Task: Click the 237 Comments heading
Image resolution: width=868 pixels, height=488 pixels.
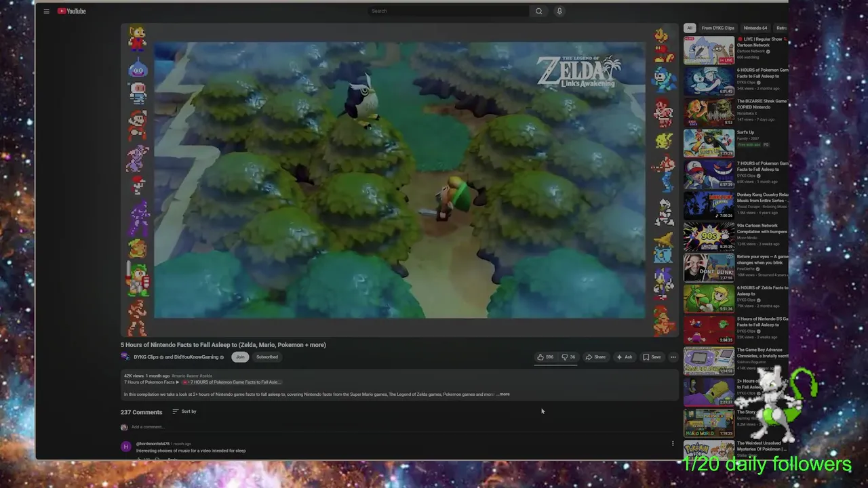Action: pyautogui.click(x=141, y=412)
